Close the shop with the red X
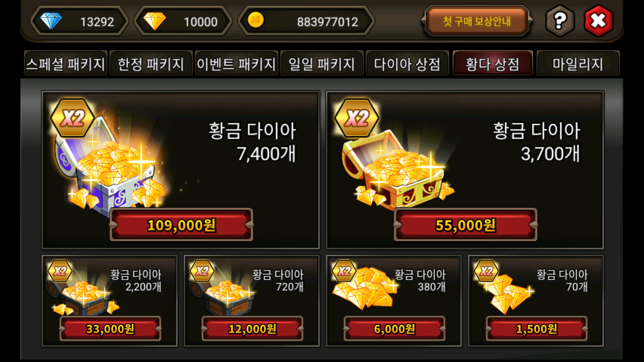 point(598,21)
